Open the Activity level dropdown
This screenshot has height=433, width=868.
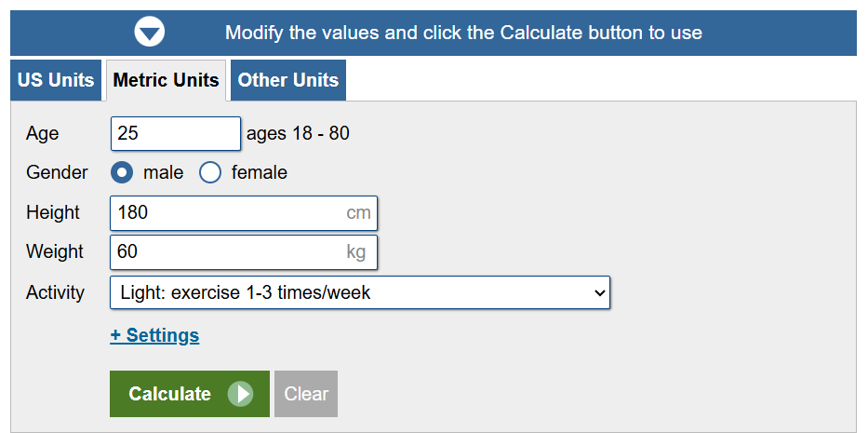coord(360,292)
